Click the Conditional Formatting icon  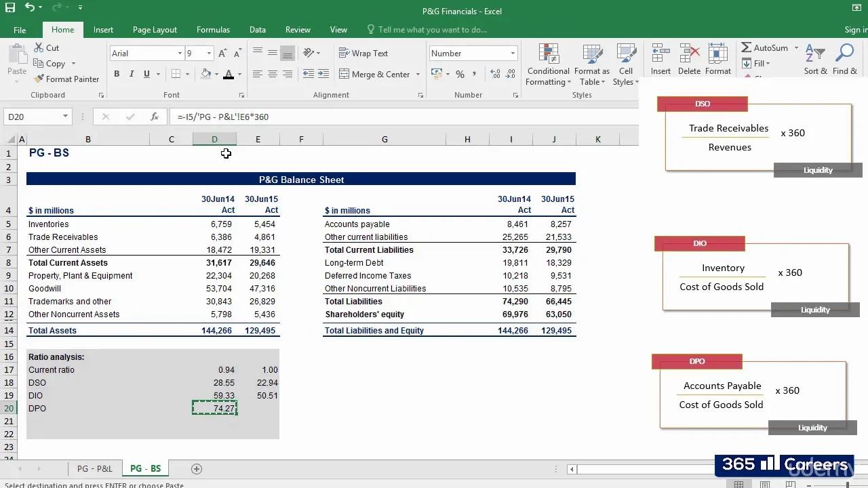coord(548,54)
